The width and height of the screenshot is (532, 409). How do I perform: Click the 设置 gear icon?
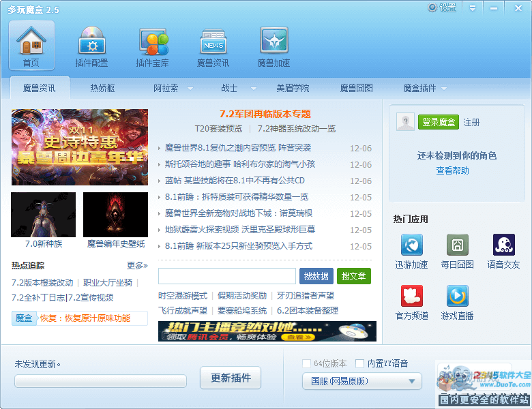[432, 7]
